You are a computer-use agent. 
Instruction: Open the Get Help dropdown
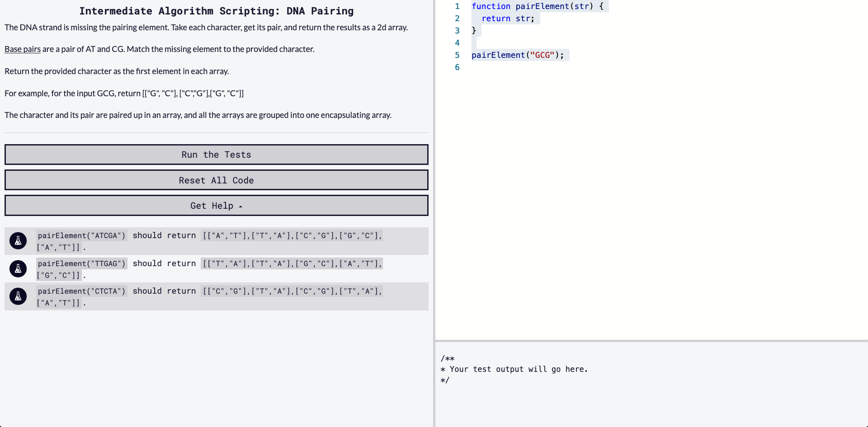pos(217,206)
